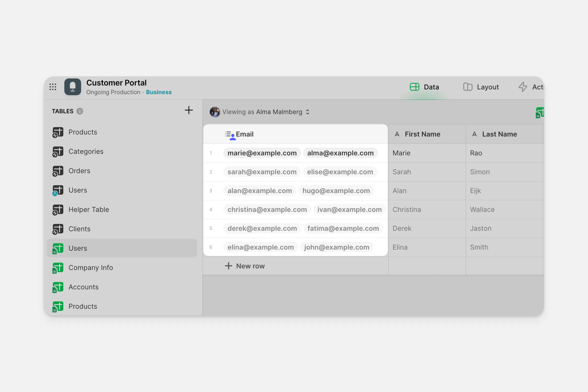Open the Business plan link

coord(159,92)
